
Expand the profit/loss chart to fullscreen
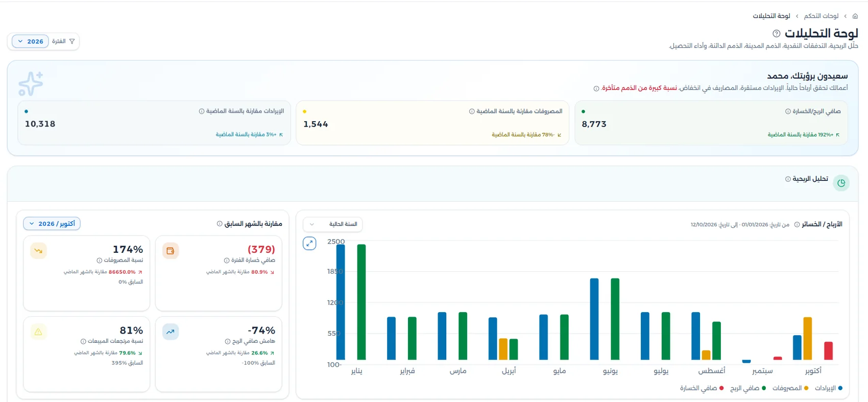click(309, 244)
